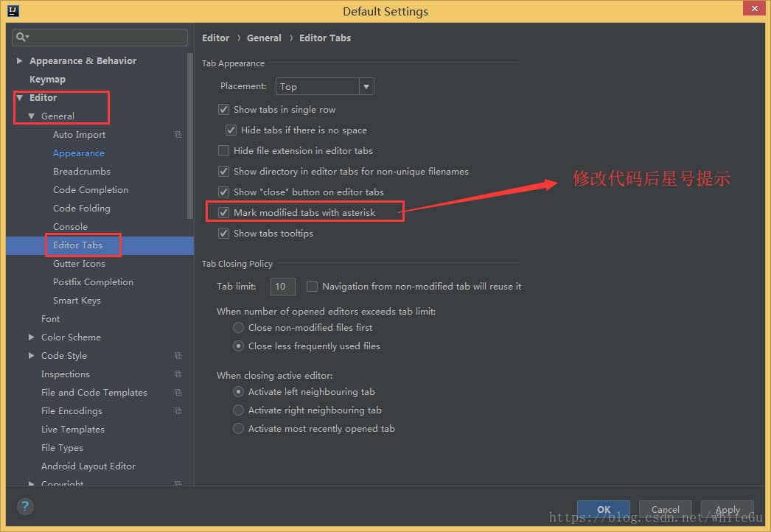Click the project-level icon beside Code Style

coord(178,356)
